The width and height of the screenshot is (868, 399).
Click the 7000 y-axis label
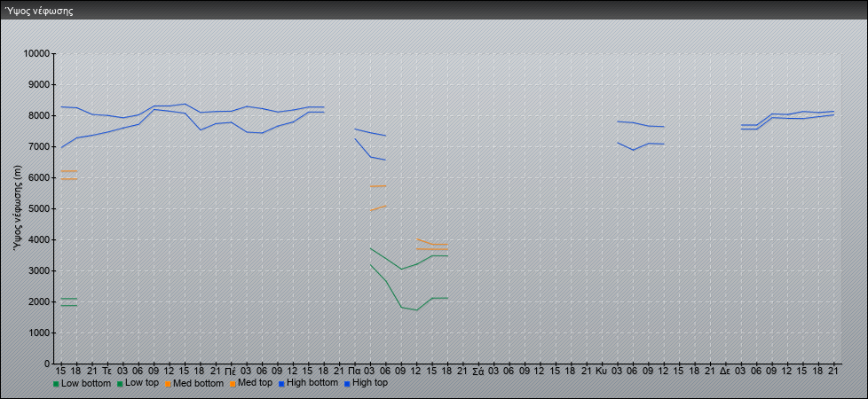(38, 146)
